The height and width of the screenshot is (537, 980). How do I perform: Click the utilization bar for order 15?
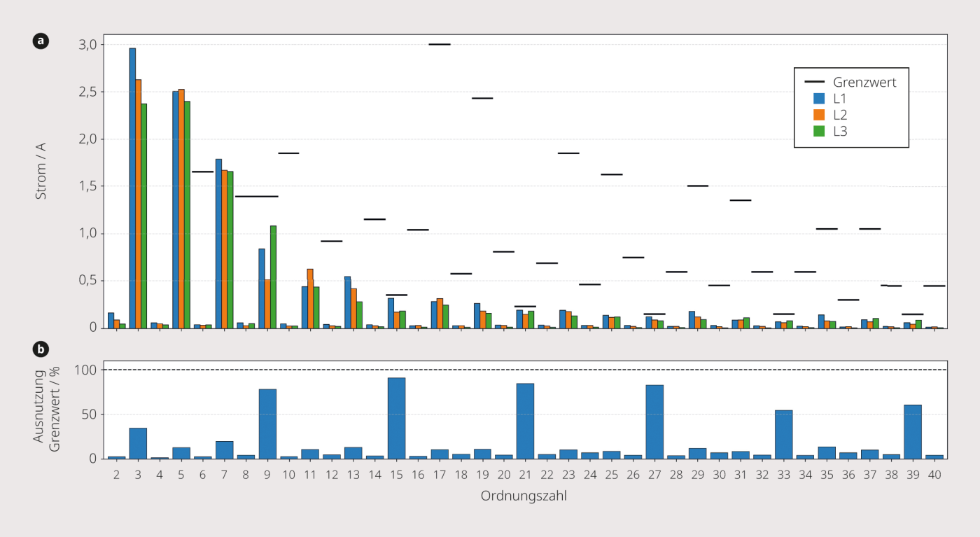coord(396,419)
